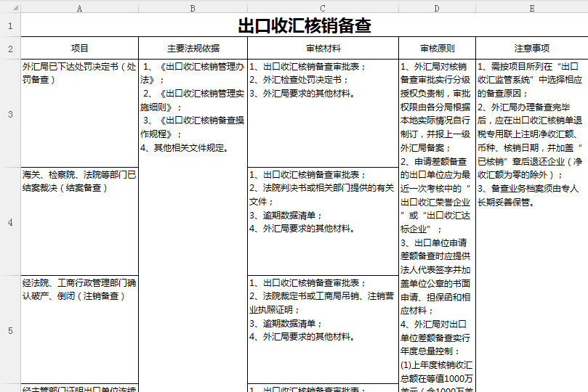The image size is (588, 392).
Task: Select column A header
Action: [79, 7]
